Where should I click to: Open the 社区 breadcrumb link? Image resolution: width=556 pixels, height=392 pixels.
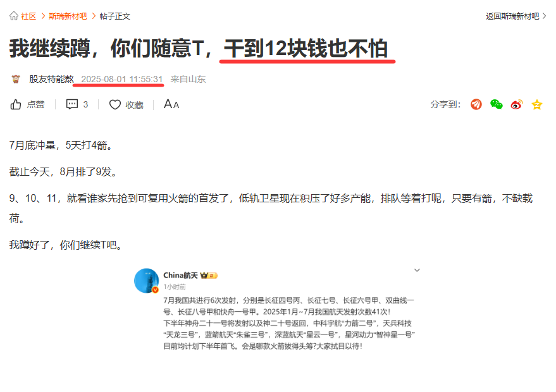tap(28, 16)
